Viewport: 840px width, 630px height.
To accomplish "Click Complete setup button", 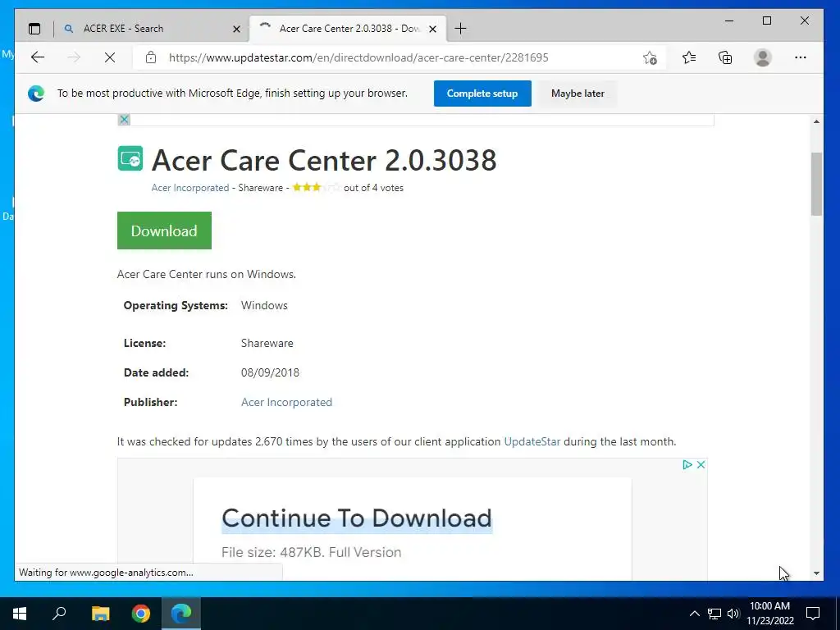I will tap(482, 94).
